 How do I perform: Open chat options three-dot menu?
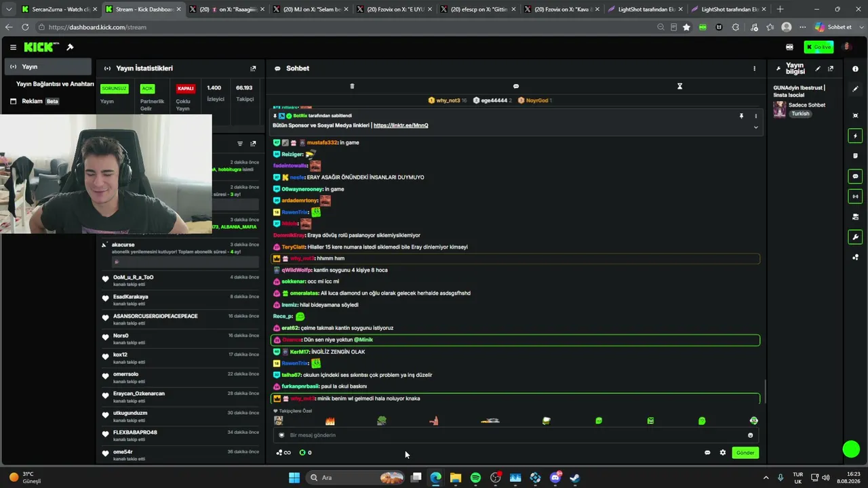tap(754, 68)
